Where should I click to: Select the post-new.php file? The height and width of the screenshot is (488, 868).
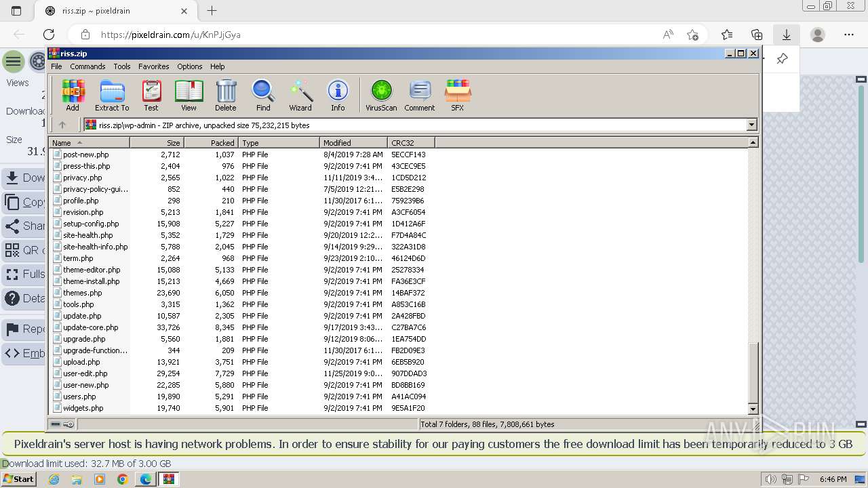click(x=85, y=155)
